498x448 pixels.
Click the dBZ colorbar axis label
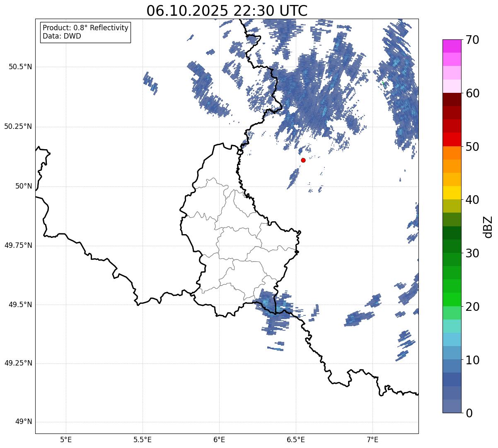[488, 227]
